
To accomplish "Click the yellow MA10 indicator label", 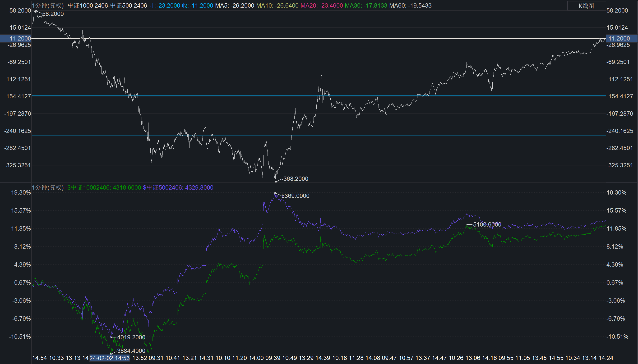I will [277, 5].
